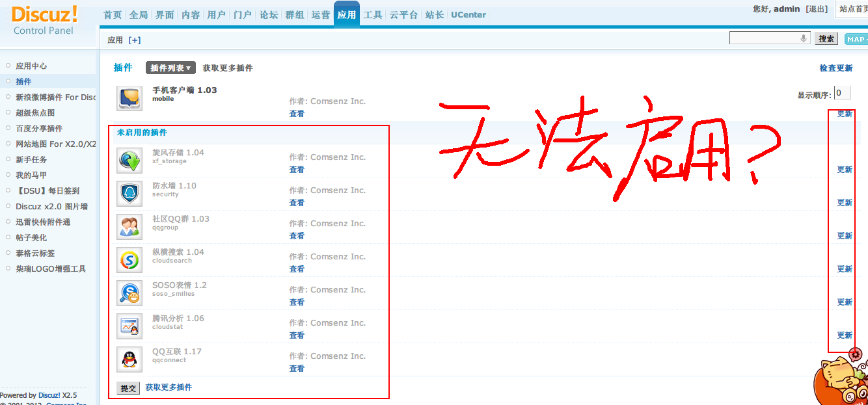
Task: Click 查看 for 腾讯分析 plugin
Action: (297, 335)
